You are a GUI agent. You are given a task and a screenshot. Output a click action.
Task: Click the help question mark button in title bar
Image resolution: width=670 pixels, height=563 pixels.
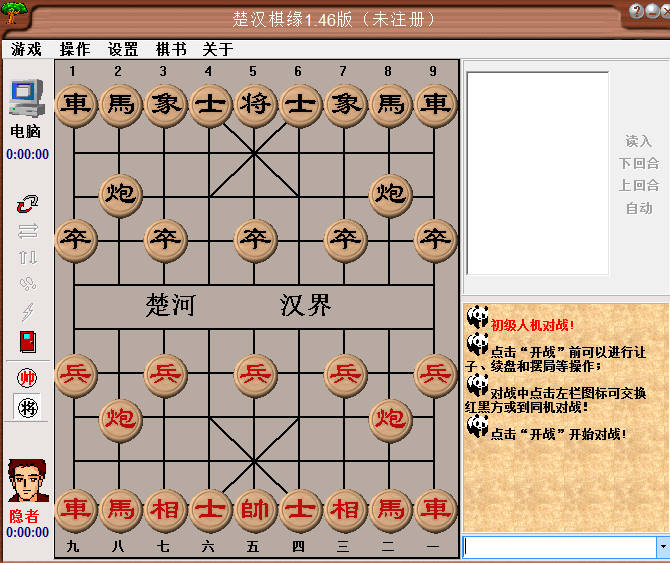point(636,11)
